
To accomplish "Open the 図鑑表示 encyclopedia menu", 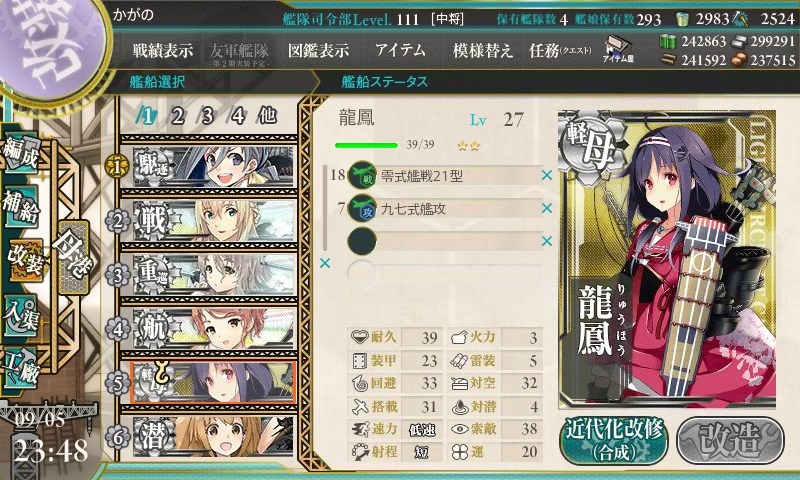I will click(318, 50).
